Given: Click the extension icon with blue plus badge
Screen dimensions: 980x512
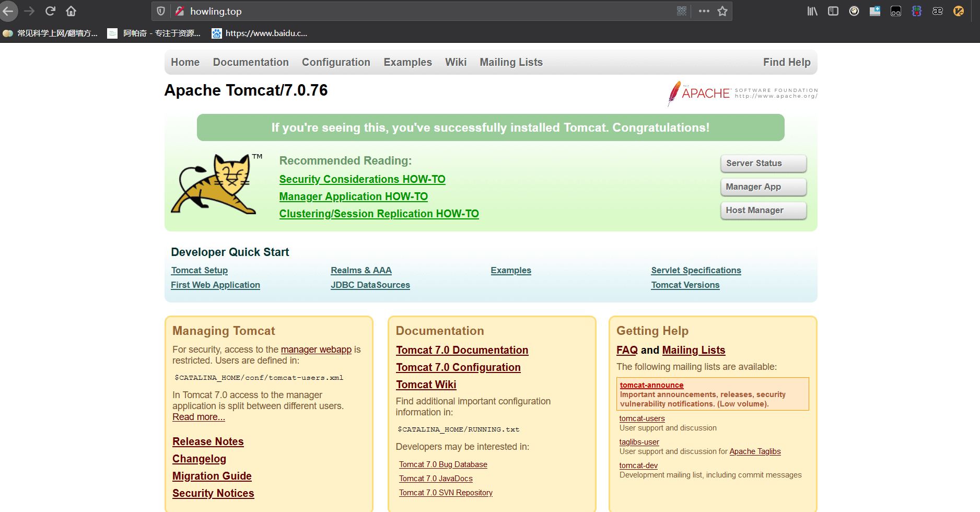Looking at the screenshot, I should pos(875,11).
